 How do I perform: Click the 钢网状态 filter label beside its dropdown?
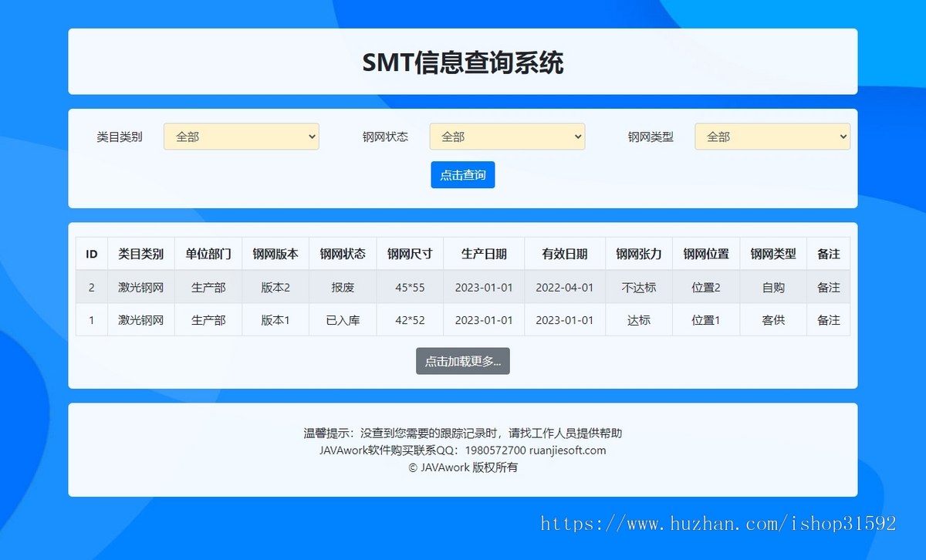click(385, 137)
